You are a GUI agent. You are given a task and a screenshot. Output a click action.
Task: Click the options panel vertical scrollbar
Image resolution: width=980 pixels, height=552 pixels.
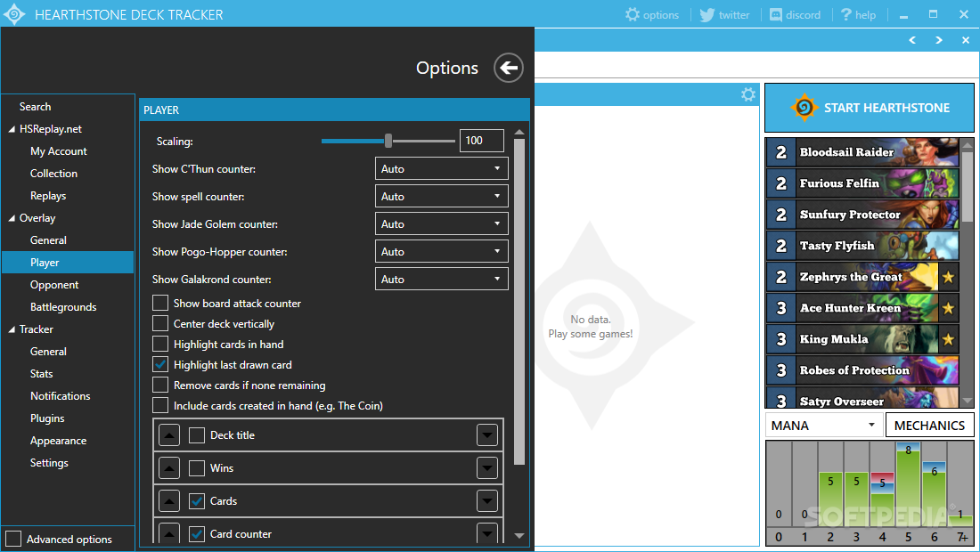(519, 302)
